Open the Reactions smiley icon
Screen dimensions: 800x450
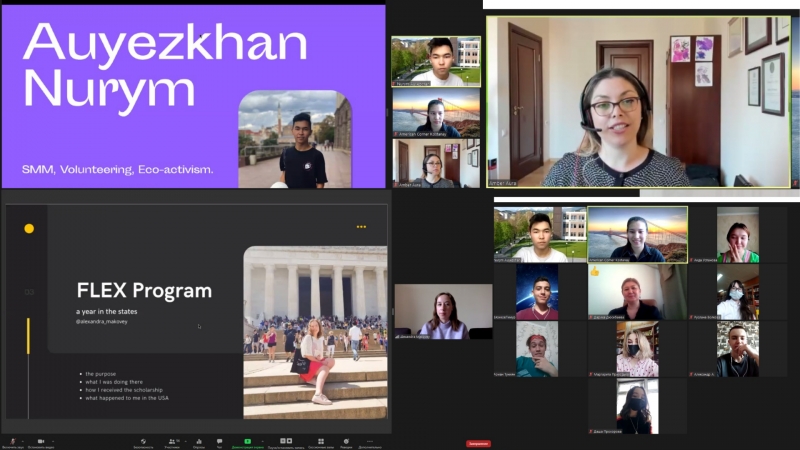346,440
